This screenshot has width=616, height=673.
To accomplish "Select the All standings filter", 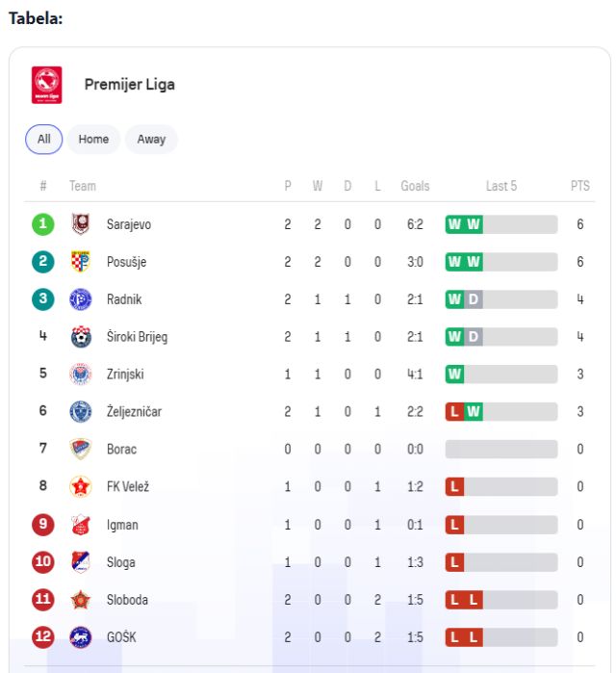I will [x=43, y=139].
